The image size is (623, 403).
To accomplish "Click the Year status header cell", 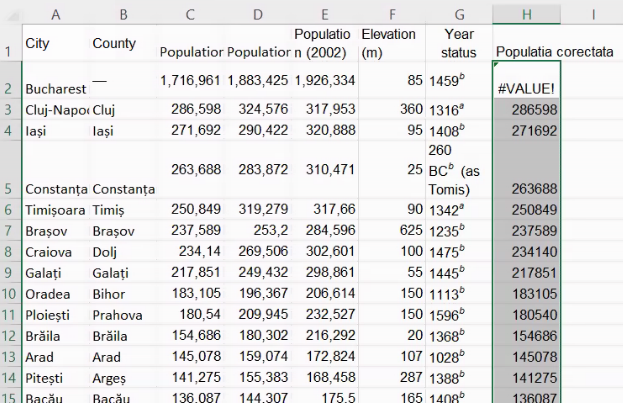I will coord(459,43).
